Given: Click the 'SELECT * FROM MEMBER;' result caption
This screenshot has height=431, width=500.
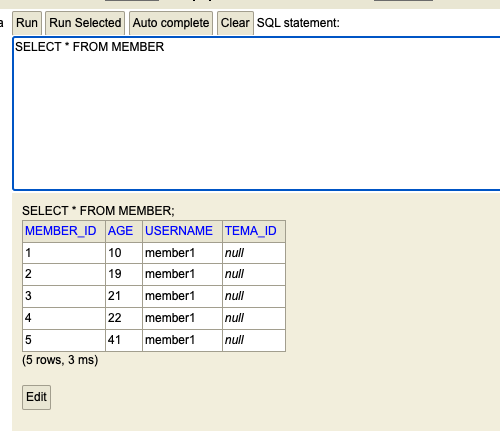Looking at the screenshot, I should tap(98, 211).
